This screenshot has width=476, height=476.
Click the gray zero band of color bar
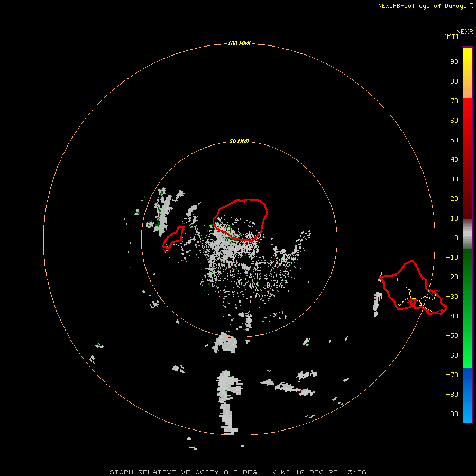(x=467, y=234)
